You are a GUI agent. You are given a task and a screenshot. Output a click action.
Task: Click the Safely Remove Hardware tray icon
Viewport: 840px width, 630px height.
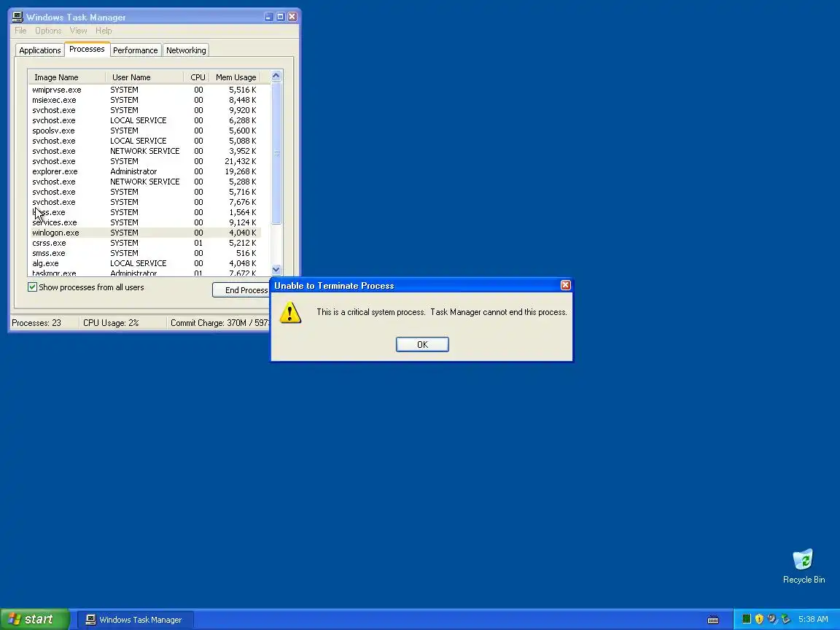coord(785,619)
